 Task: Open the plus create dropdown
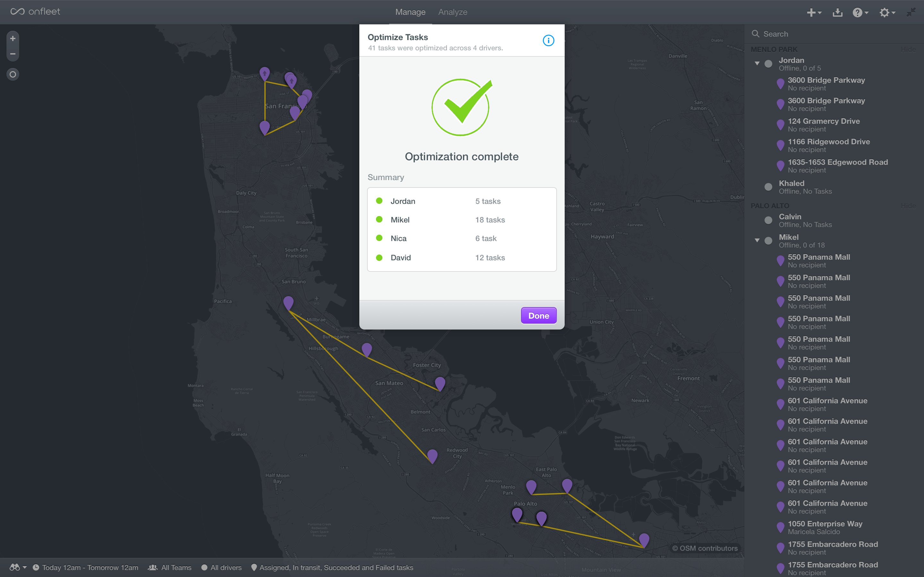pyautogui.click(x=814, y=13)
